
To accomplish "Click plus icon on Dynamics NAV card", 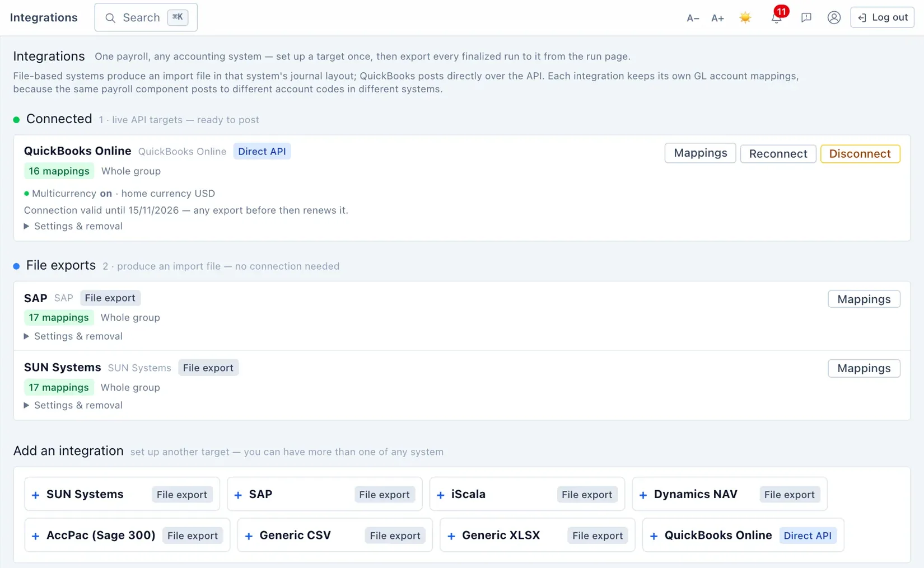I will 643,495.
